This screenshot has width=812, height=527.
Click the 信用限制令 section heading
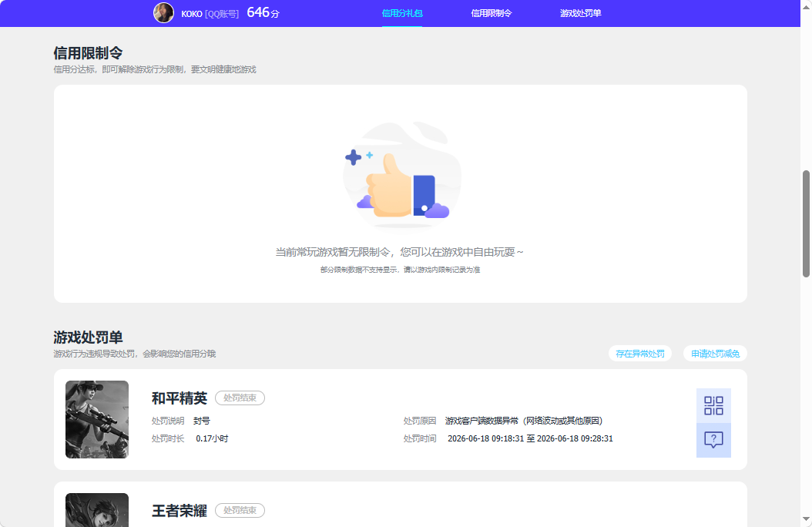pos(88,53)
